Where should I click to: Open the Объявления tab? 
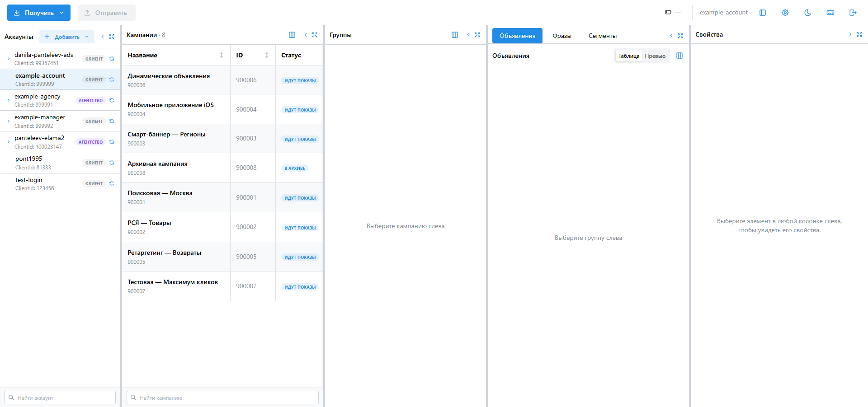(x=517, y=36)
